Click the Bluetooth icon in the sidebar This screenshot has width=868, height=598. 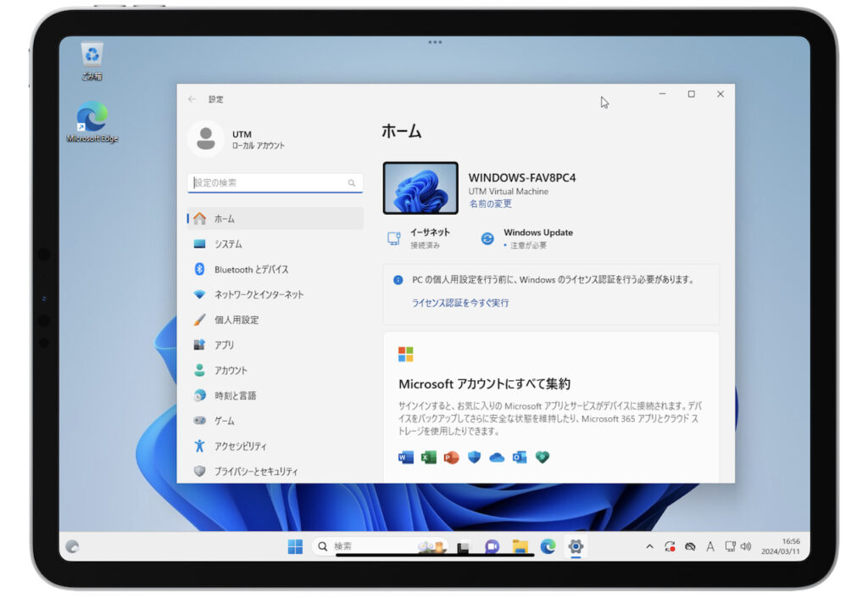pos(201,269)
